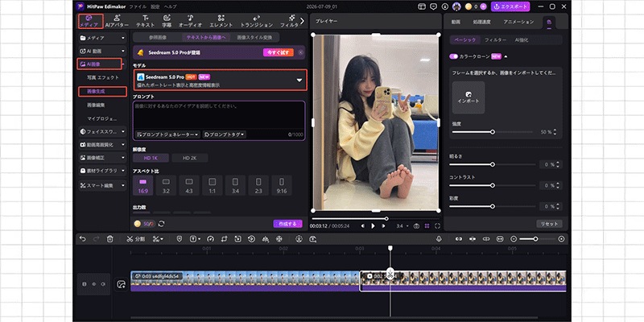Screen dimensions: 644x322
Task: Open the プロンプトジェネレーター dropdown
Action: pos(167,134)
